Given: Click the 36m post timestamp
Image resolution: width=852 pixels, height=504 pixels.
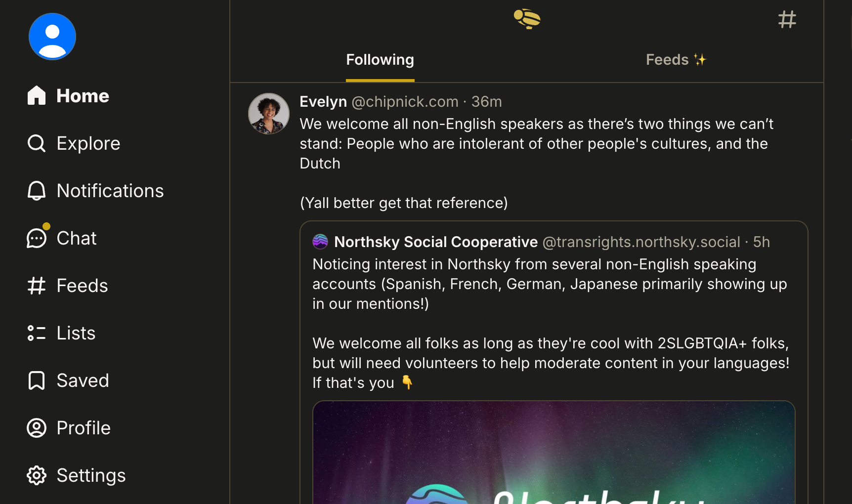Looking at the screenshot, I should tap(486, 102).
